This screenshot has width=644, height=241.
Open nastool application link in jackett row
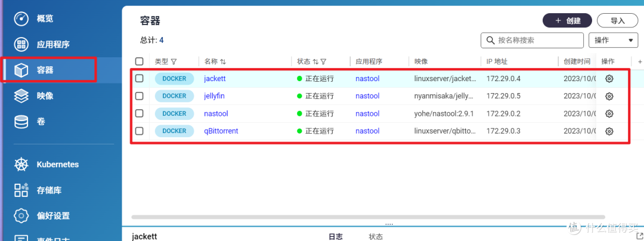(367, 79)
